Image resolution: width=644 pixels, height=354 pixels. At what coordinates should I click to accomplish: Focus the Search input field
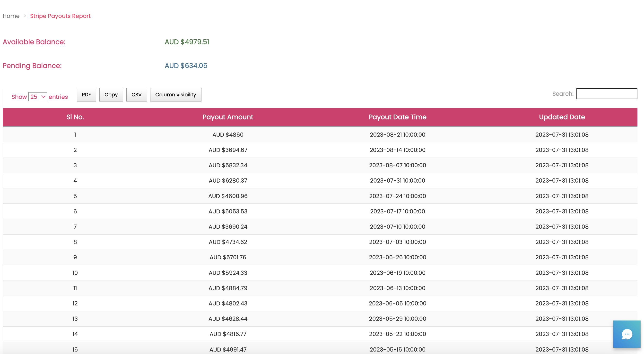click(607, 94)
